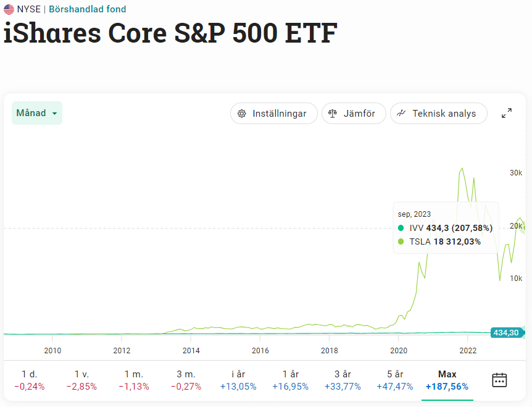Switch to the 1 m. period
Viewport: 532px width, 407px height.
(134, 380)
